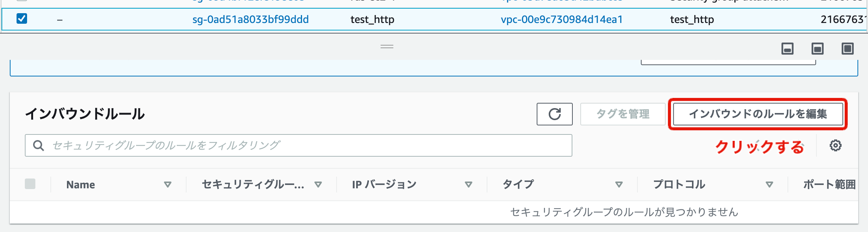
Task: Set the details panel to half height
Action: (x=817, y=49)
